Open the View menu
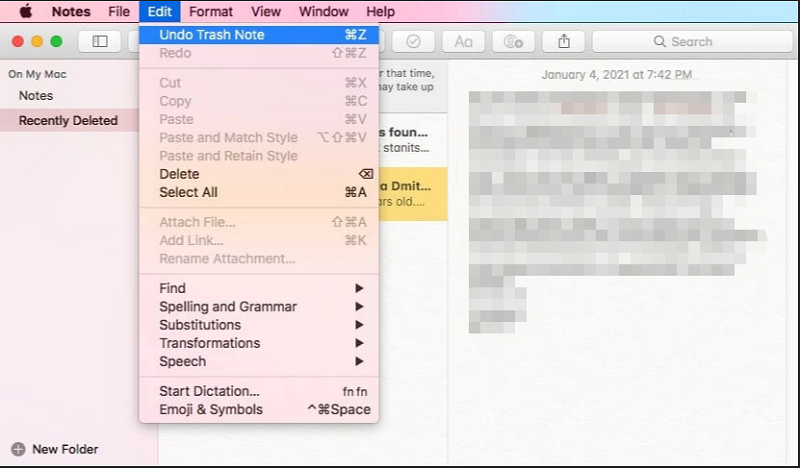This screenshot has height=468, width=800. point(266,11)
